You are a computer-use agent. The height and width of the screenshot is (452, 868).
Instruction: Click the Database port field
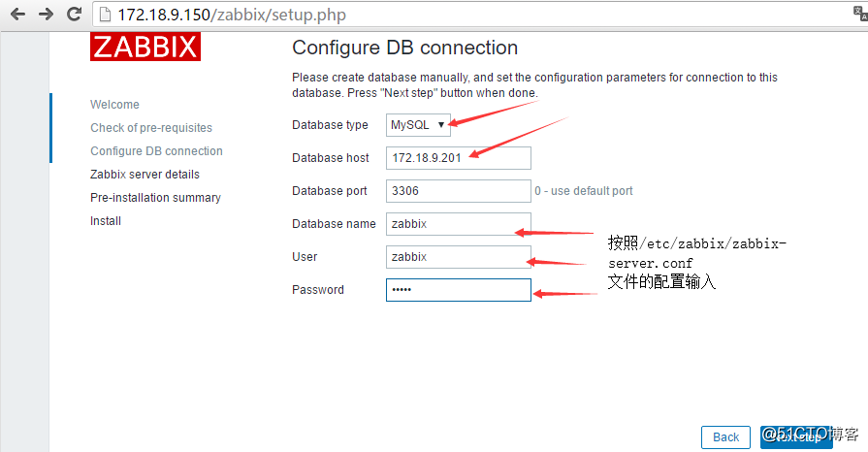459,190
